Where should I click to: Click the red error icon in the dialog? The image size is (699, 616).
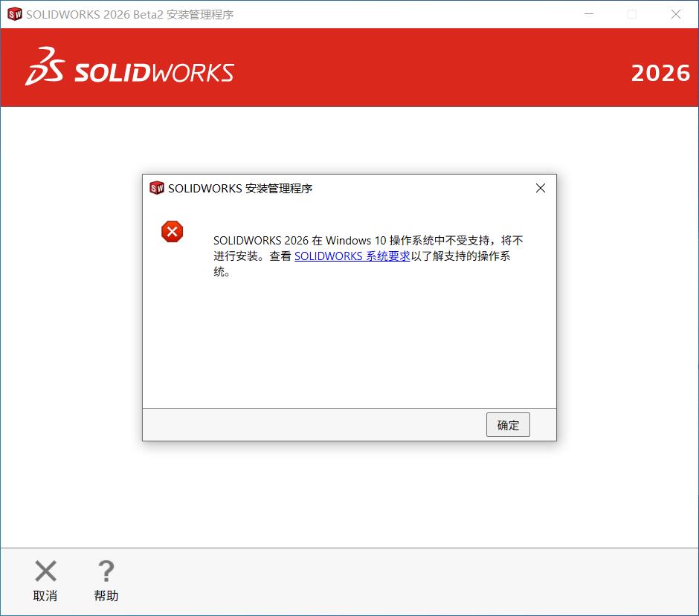(172, 232)
